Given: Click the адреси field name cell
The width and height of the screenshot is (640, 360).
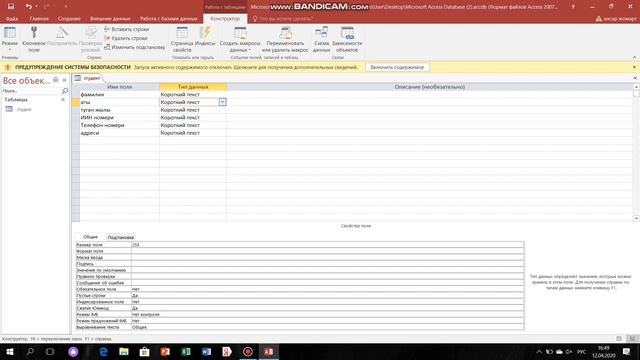Looking at the screenshot, I should coord(119,133).
